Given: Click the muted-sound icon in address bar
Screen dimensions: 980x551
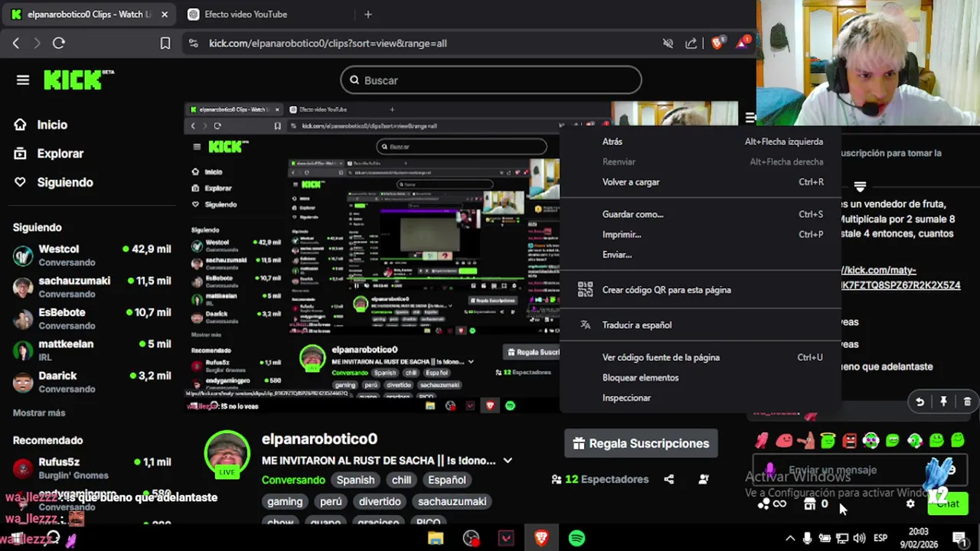Looking at the screenshot, I should click(668, 44).
